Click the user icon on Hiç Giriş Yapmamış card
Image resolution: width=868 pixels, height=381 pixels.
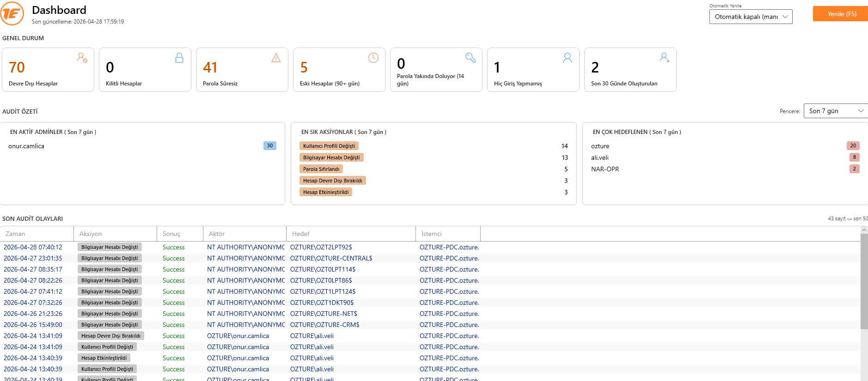(x=568, y=58)
